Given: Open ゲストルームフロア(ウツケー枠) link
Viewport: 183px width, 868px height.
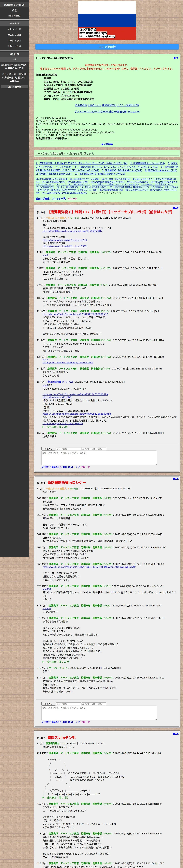Looking at the screenshot, I should point(91,112).
